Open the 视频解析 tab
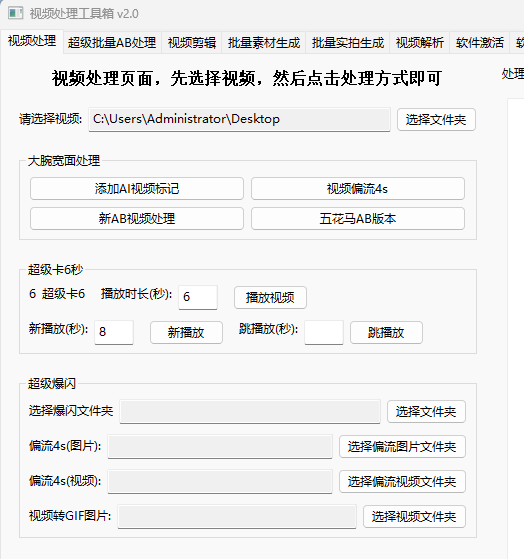 (x=420, y=43)
